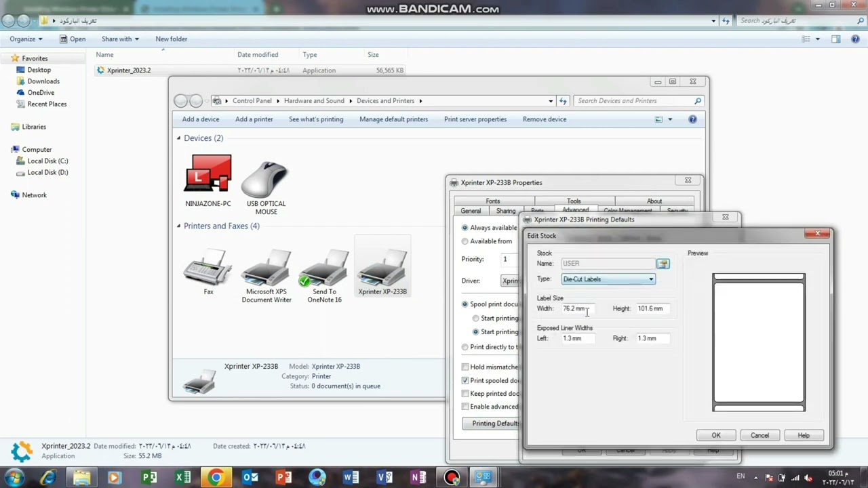Click the label Height field 101.6 mm

pos(654,309)
